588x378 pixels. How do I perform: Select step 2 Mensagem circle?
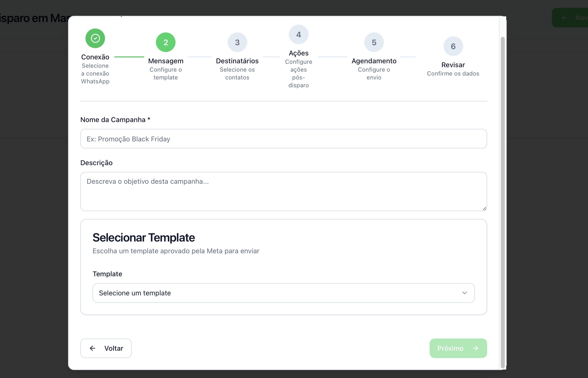pos(166,42)
